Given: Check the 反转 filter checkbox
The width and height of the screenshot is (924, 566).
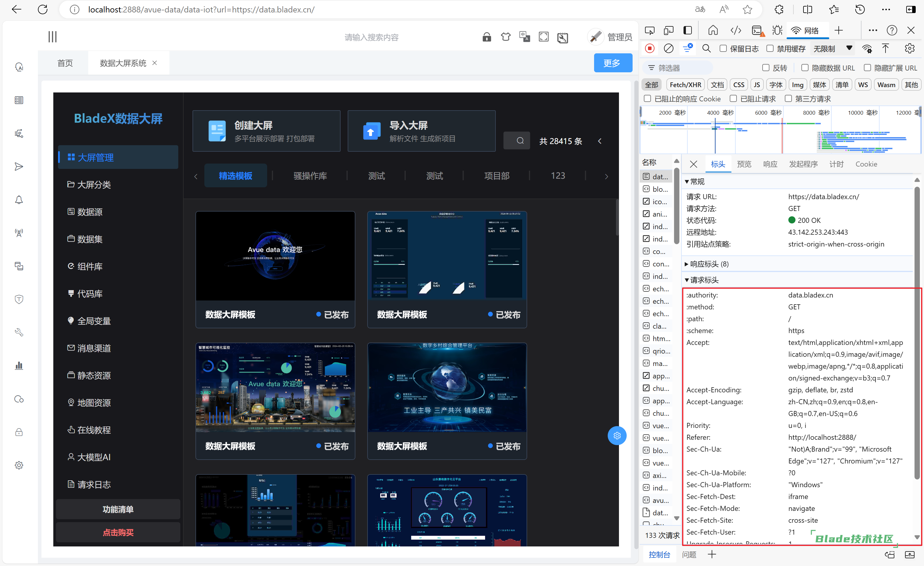Looking at the screenshot, I should tap(766, 68).
